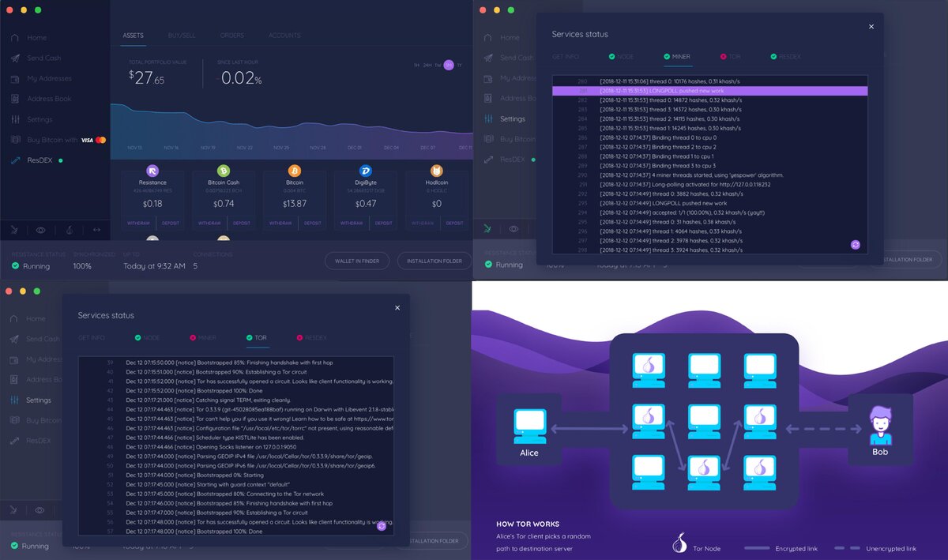Screen dimensions: 948x560
Task: Select the orange Bitcoin coin icon
Action: coord(295,171)
